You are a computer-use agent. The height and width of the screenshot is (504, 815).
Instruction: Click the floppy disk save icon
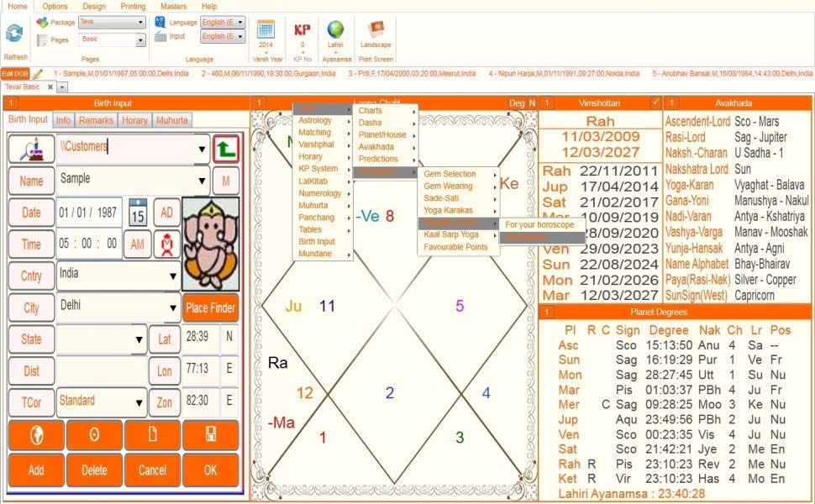(x=211, y=435)
